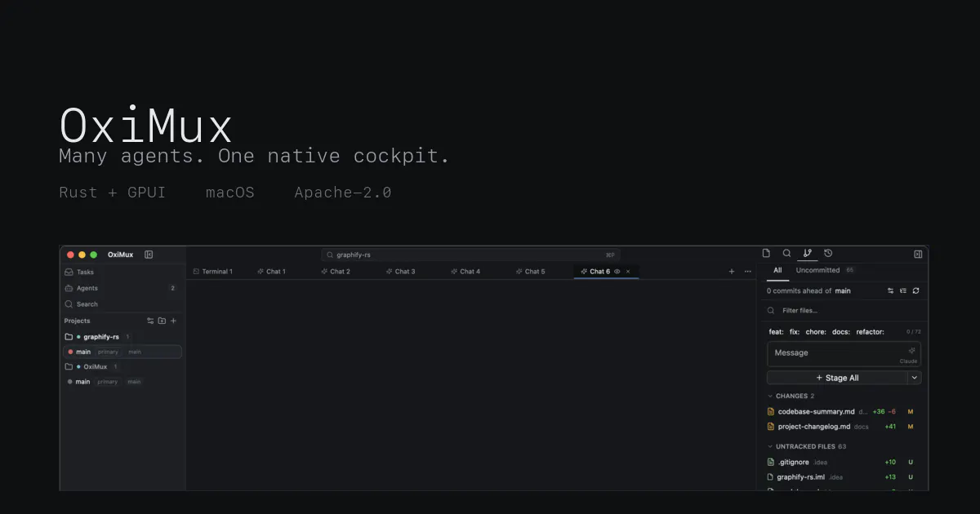Viewport: 980px width, 514px height.
Task: Insert the chore: commit prefix
Action: click(x=816, y=332)
